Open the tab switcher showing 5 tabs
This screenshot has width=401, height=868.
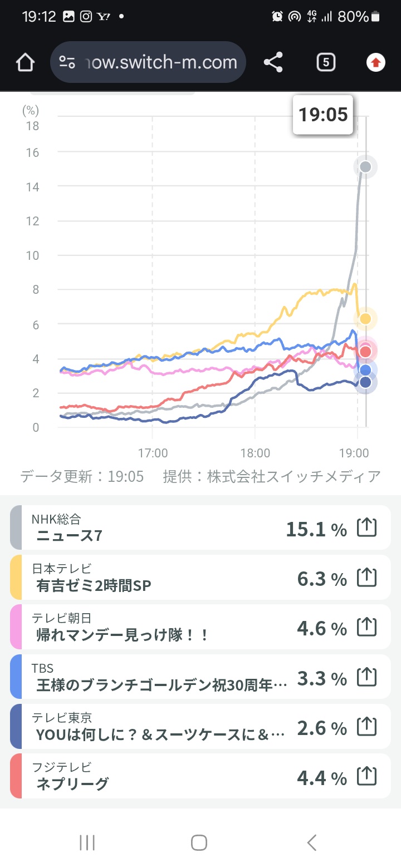coord(326,62)
